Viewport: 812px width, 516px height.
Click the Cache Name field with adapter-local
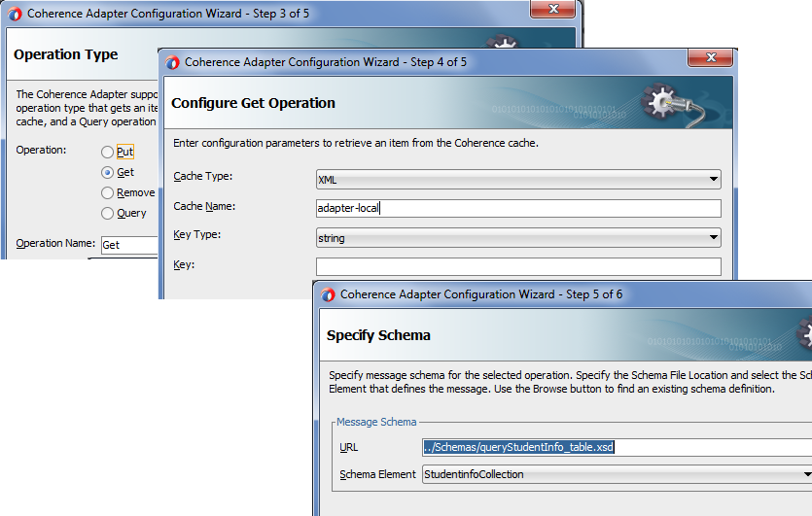(518, 208)
